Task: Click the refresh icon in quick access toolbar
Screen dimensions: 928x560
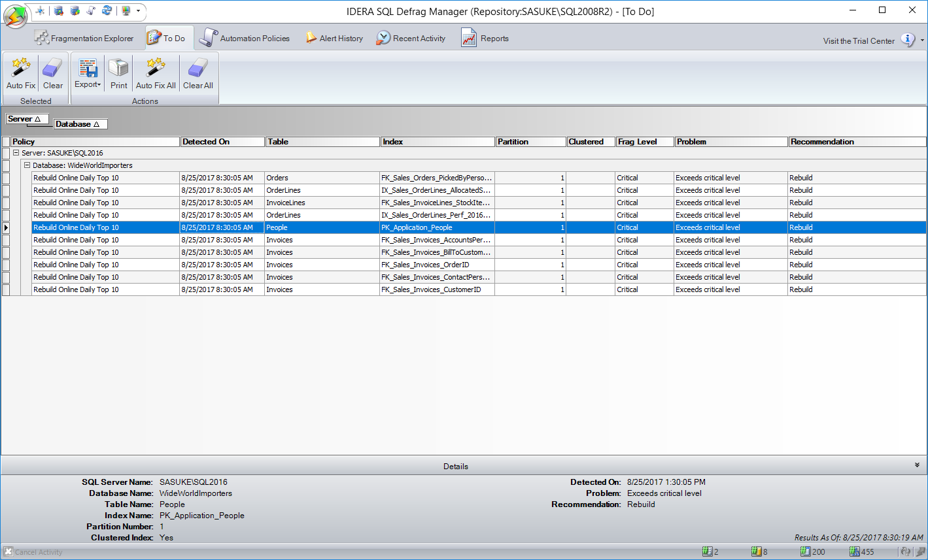Action: tap(106, 10)
